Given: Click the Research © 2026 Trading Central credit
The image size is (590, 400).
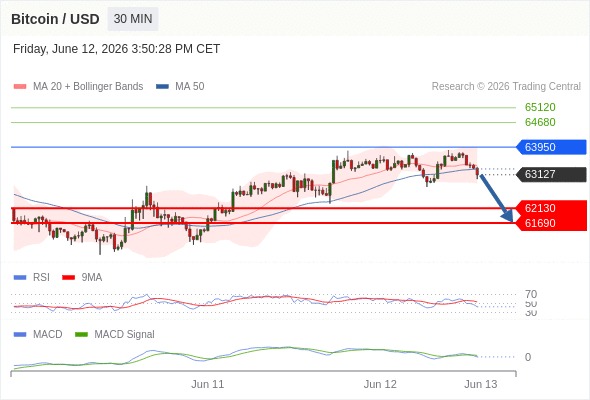Looking at the screenshot, I should point(506,87).
